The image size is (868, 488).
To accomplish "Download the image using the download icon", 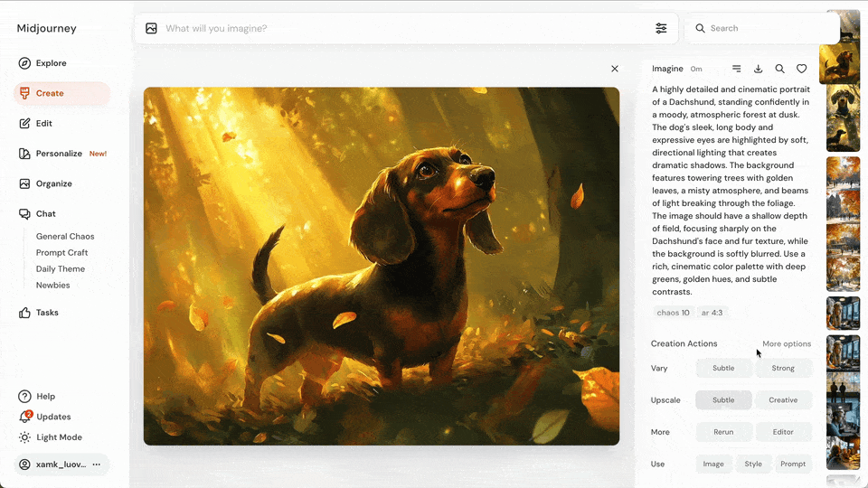I will pyautogui.click(x=758, y=69).
